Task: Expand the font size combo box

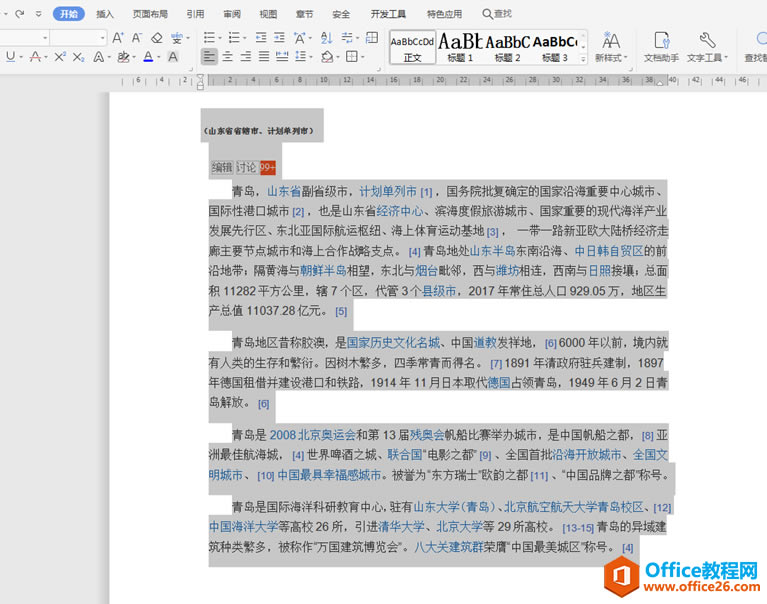Action: coord(102,38)
